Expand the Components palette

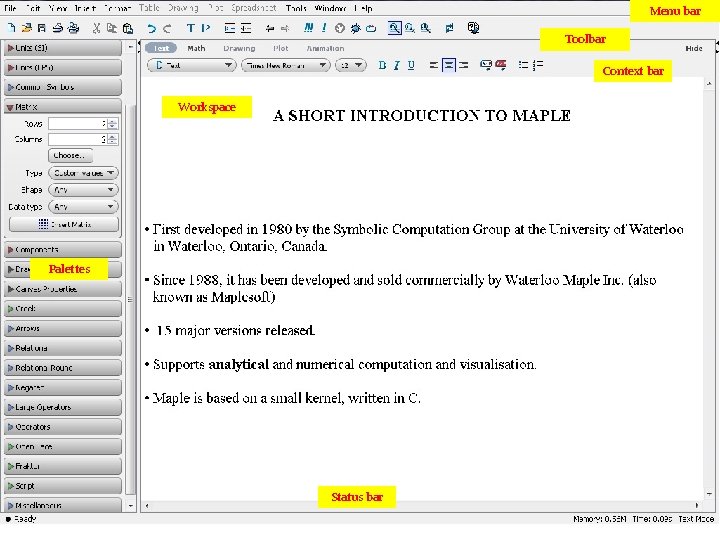pyautogui.click(x=63, y=250)
